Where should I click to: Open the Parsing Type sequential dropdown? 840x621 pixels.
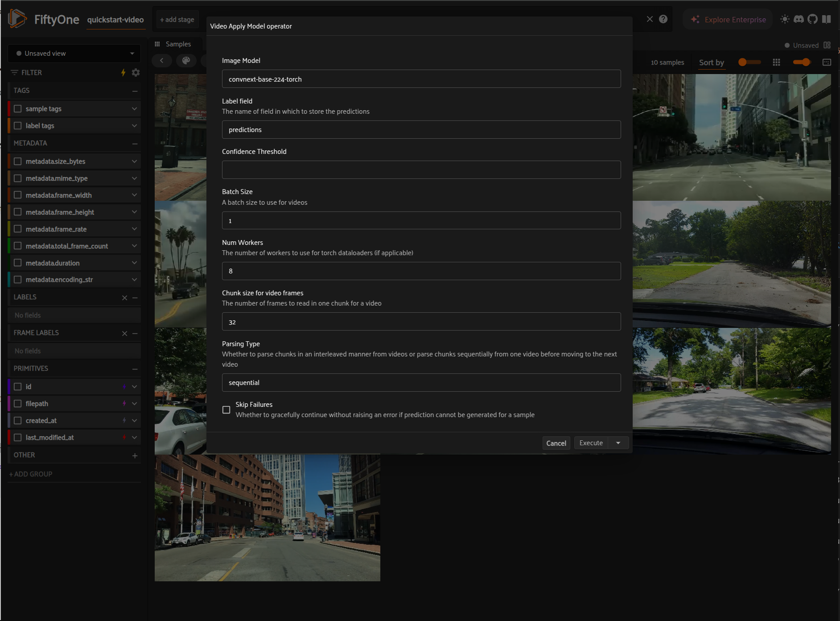click(421, 383)
